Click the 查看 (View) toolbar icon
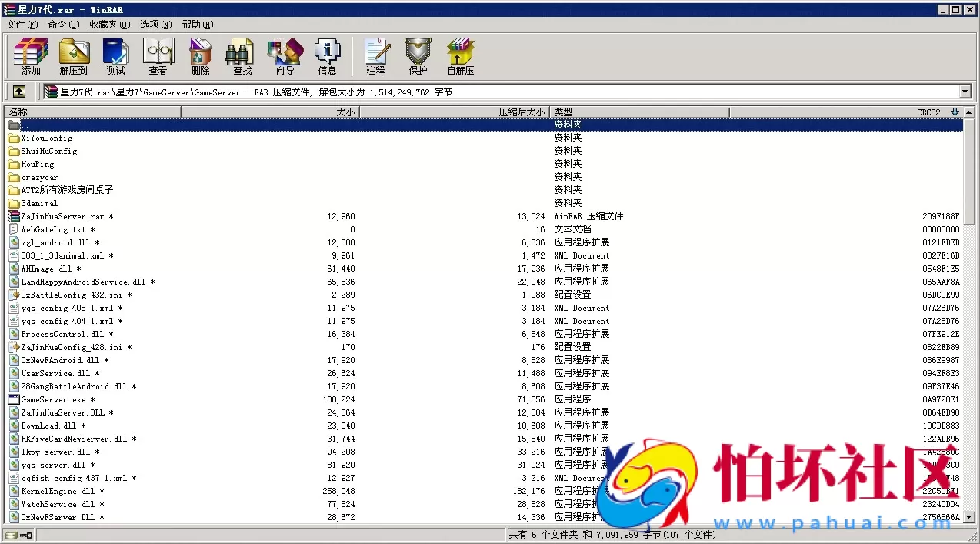This screenshot has width=980, height=544. click(x=158, y=55)
